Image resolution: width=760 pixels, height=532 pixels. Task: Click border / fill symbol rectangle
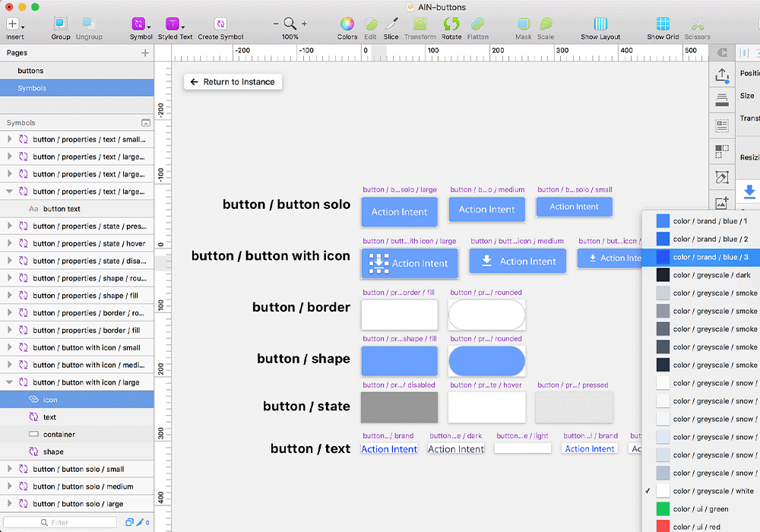pyautogui.click(x=400, y=315)
